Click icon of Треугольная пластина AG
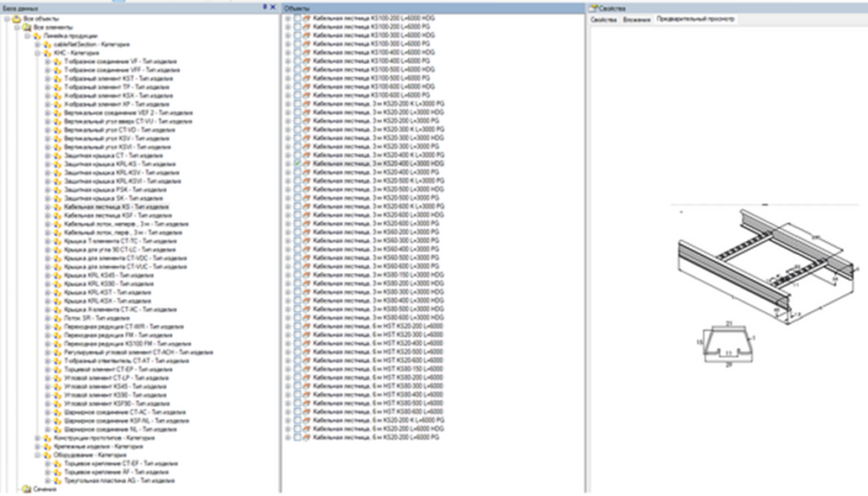 pos(57,481)
